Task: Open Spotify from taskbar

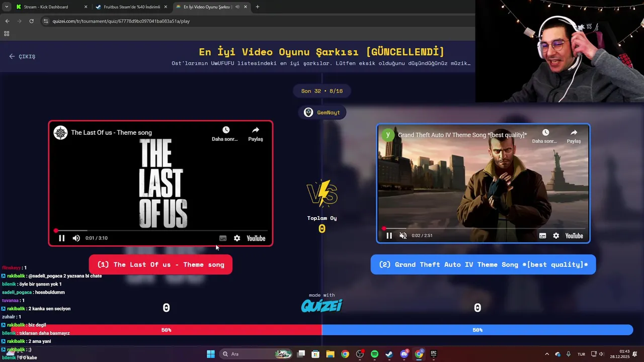Action: [374, 354]
